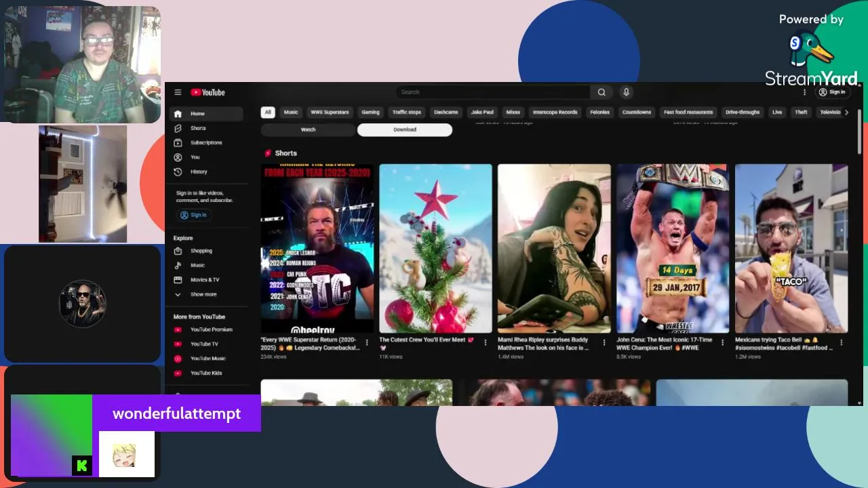Image resolution: width=868 pixels, height=488 pixels.
Task: Click Sign in button in sidebar
Action: (x=194, y=215)
